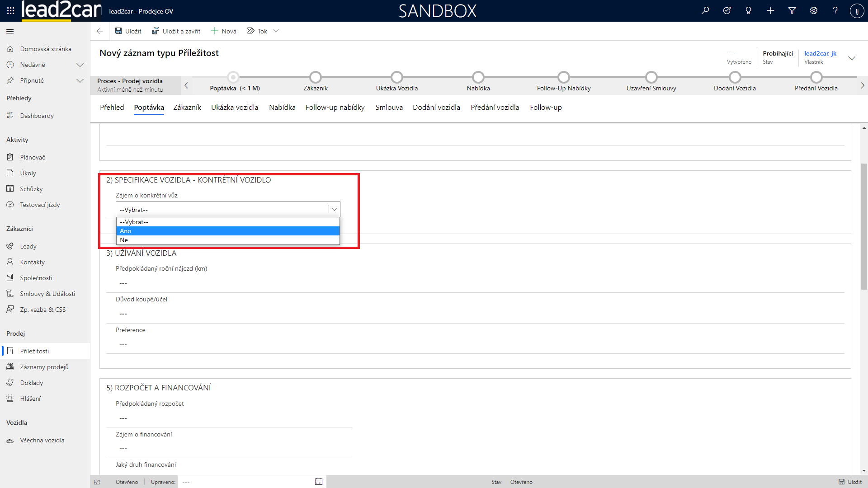Switch to the Zákazník tab
Image resolution: width=868 pixels, height=488 pixels.
pyautogui.click(x=187, y=108)
